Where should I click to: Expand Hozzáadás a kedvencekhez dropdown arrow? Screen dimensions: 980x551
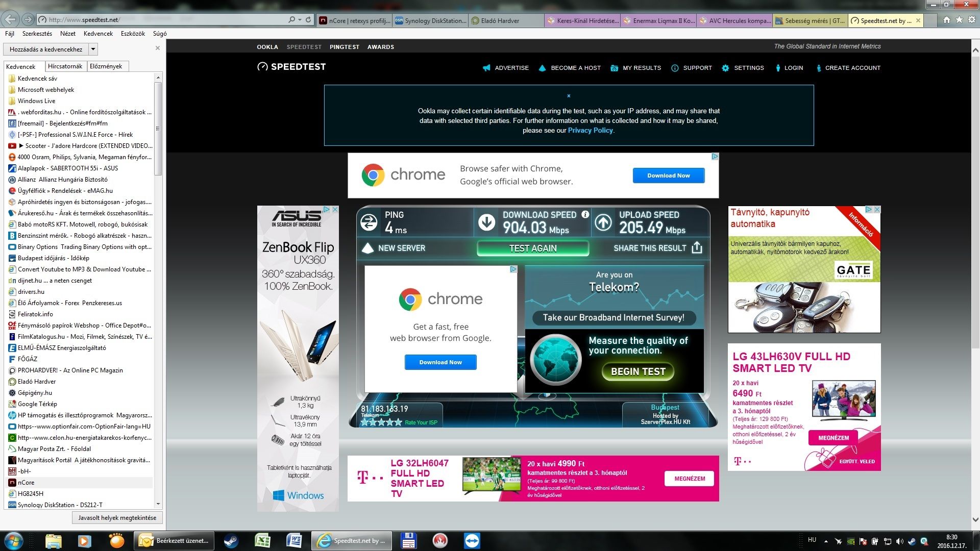coord(93,49)
